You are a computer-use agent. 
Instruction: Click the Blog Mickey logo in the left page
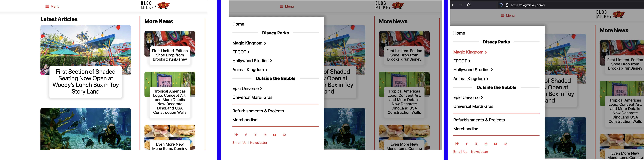[x=155, y=5]
